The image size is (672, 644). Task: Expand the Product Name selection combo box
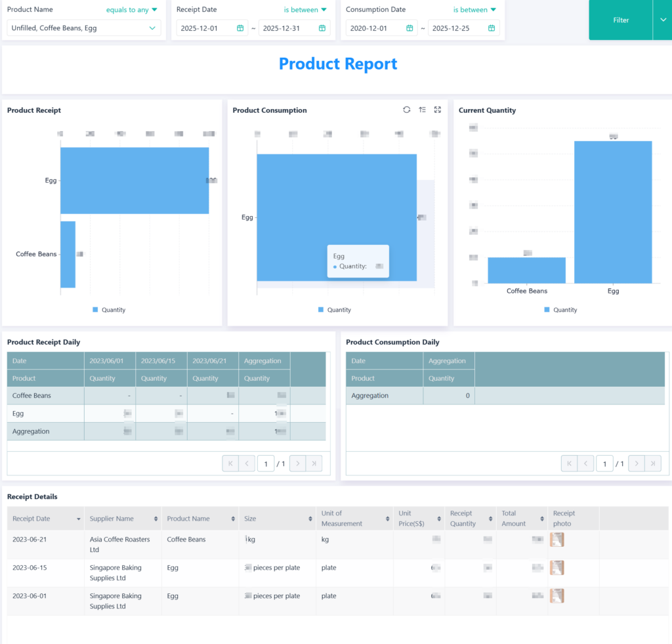pos(152,28)
